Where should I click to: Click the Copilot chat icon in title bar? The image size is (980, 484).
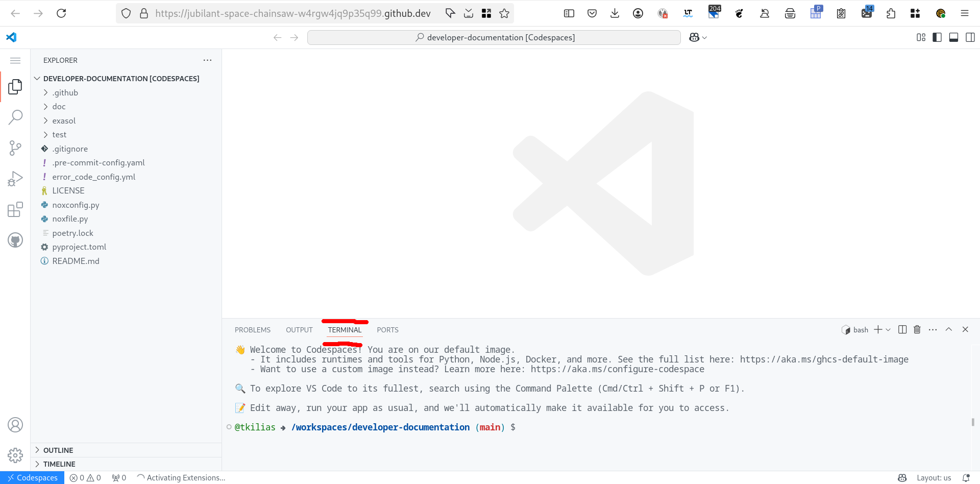pos(694,37)
